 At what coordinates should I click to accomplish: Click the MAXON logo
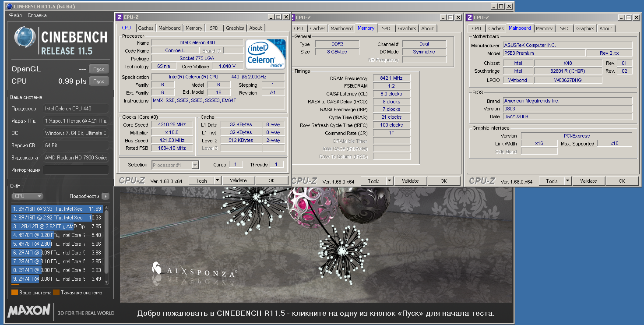coord(28,311)
